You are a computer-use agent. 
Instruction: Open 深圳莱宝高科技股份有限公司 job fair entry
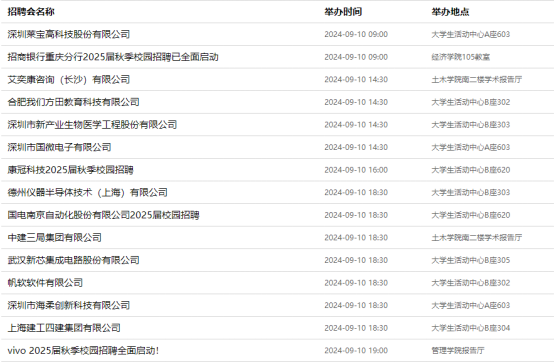69,34
